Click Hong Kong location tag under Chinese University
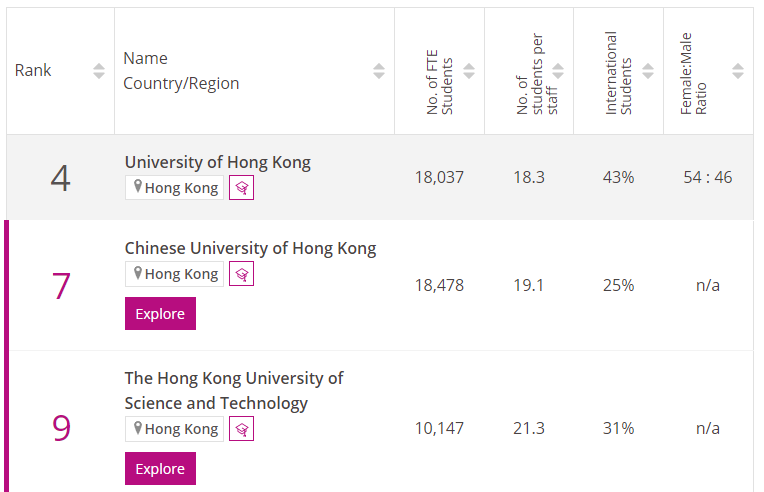The width and height of the screenshot is (764, 492). [x=174, y=274]
